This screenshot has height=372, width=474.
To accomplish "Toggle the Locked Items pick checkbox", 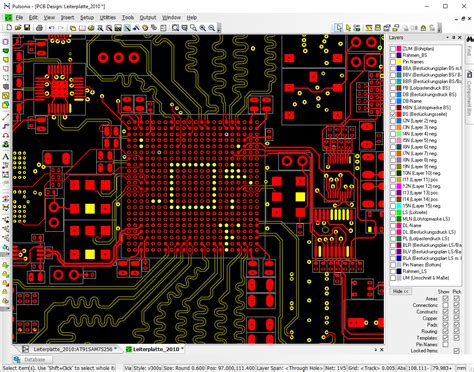I will point(457,351).
